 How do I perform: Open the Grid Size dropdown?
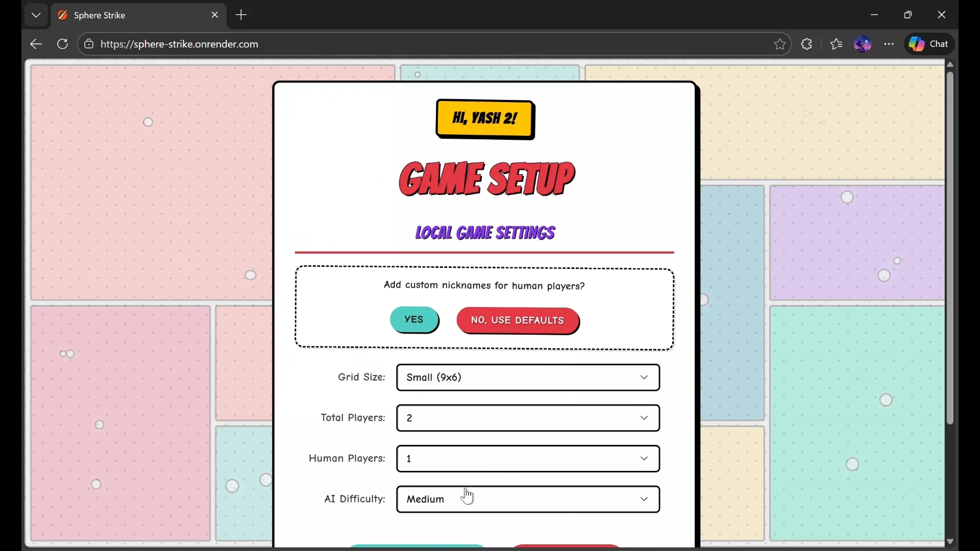pos(528,378)
